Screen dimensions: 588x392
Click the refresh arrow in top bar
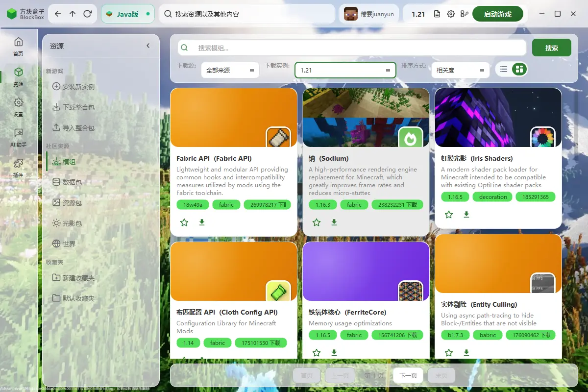click(x=88, y=14)
